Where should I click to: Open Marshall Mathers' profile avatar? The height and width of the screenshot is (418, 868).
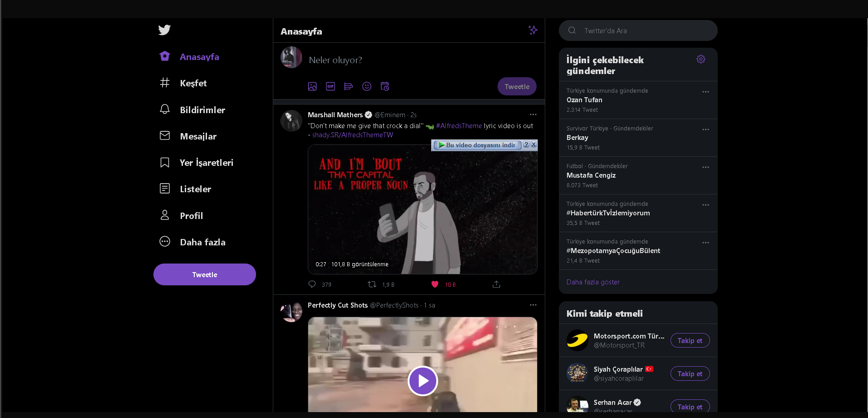click(291, 121)
